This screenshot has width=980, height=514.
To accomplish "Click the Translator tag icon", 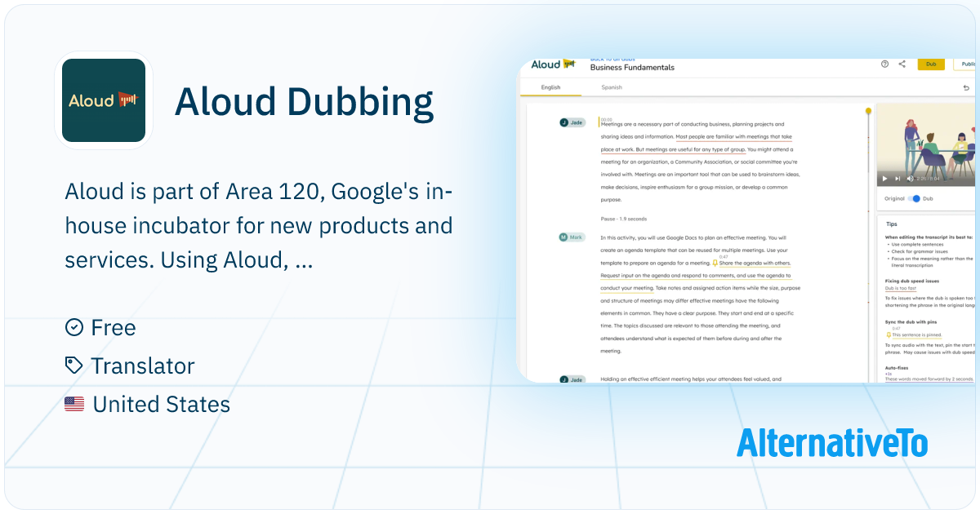I will pos(74,366).
